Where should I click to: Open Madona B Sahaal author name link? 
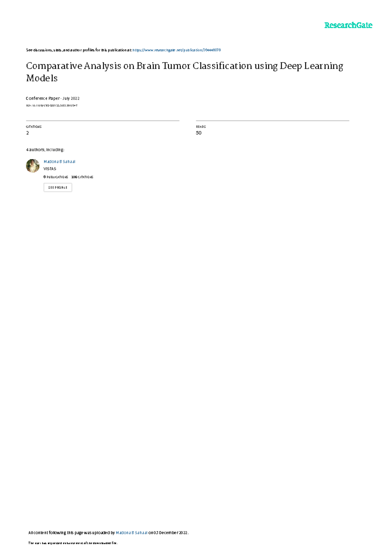tap(59, 162)
